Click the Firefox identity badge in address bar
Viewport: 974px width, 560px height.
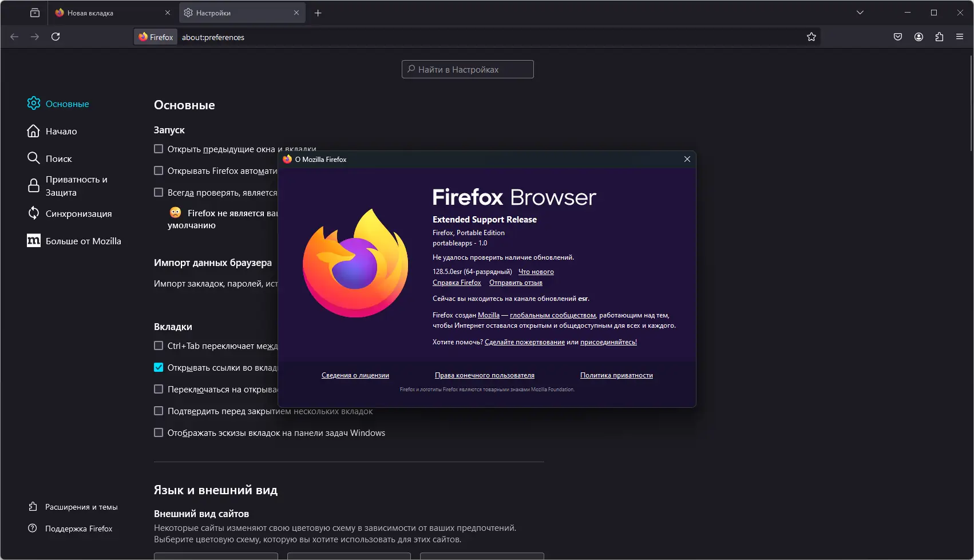(x=156, y=37)
